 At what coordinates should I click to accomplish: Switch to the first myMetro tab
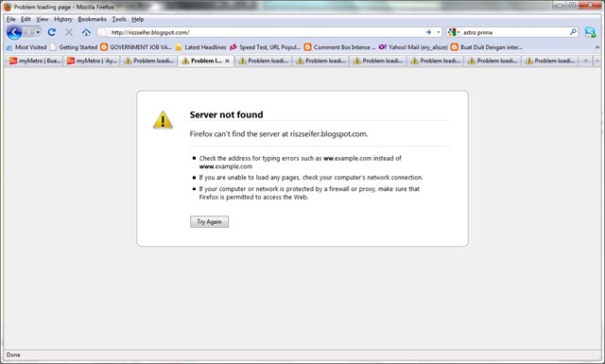point(35,61)
